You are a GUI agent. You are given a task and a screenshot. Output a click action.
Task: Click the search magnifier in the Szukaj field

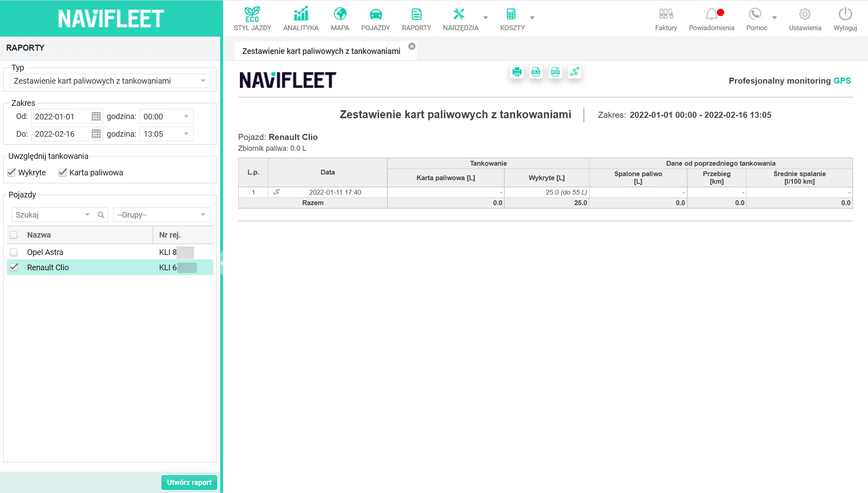101,215
